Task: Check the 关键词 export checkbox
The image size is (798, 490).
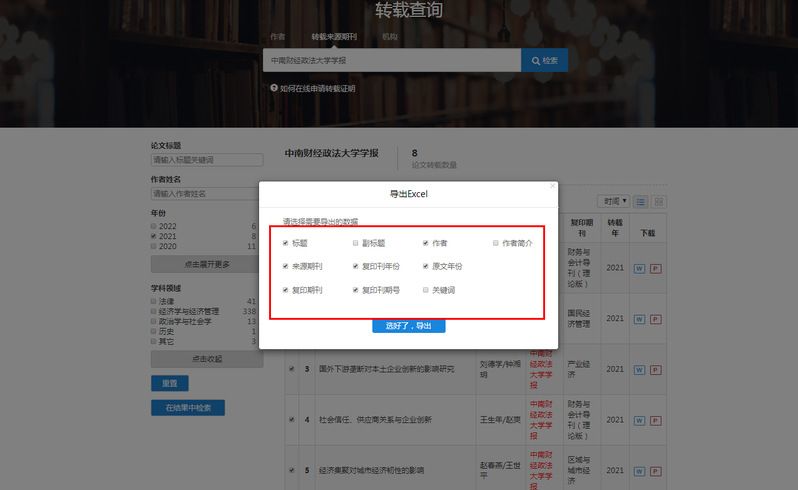Action: coord(425,290)
